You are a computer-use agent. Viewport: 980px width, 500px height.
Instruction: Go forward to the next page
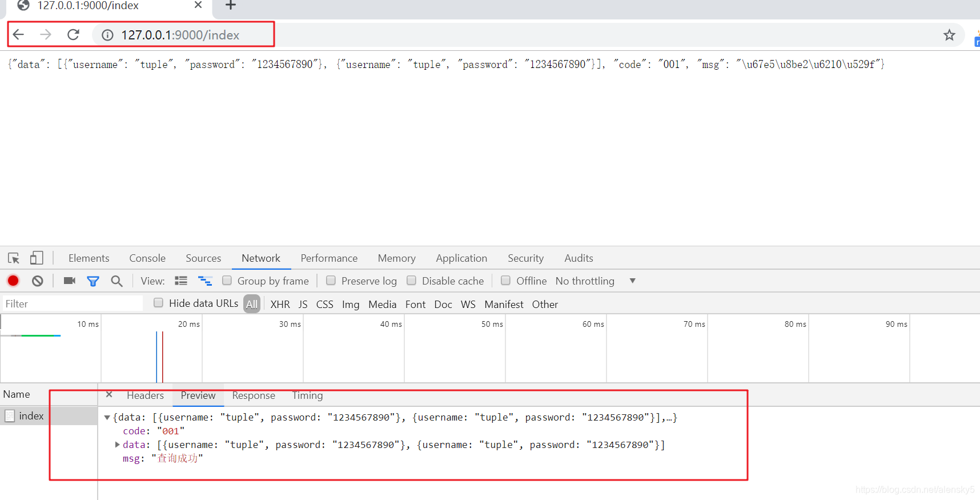click(x=46, y=35)
